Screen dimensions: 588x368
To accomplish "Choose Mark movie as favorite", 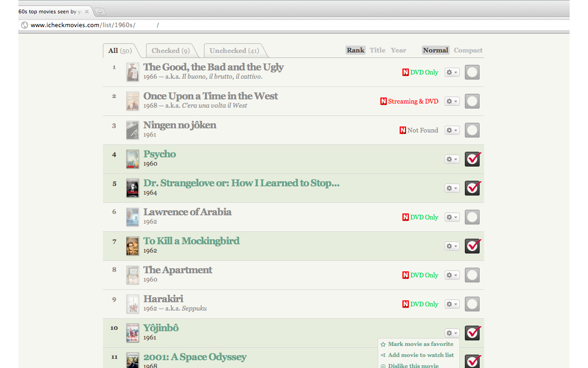I will (x=420, y=344).
